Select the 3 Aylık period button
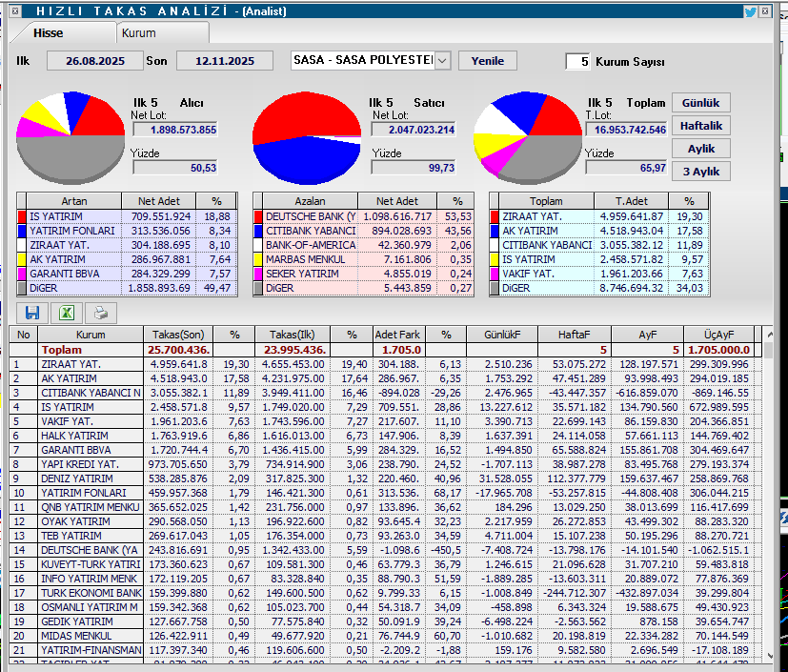 [x=700, y=172]
